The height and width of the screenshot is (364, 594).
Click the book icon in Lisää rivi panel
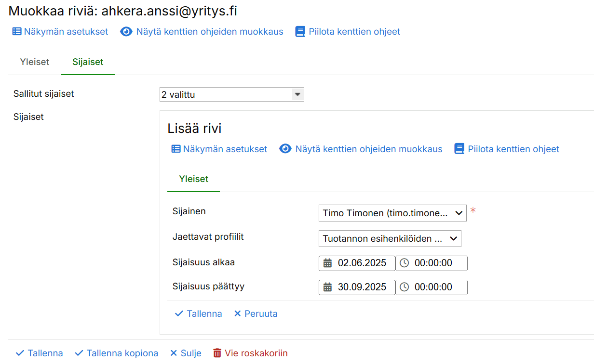pos(459,149)
